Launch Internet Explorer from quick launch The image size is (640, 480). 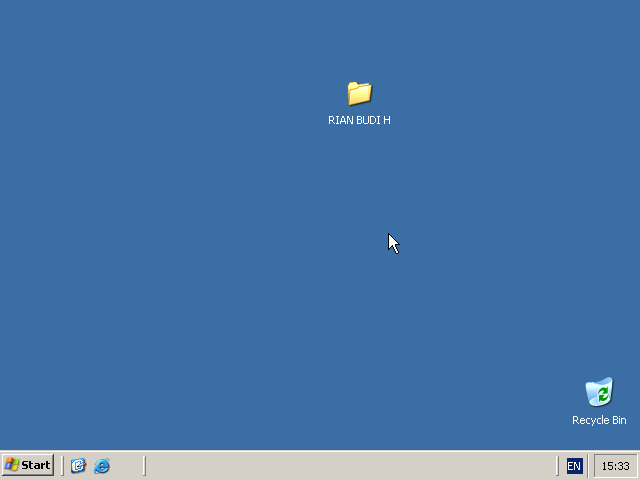[102, 465]
